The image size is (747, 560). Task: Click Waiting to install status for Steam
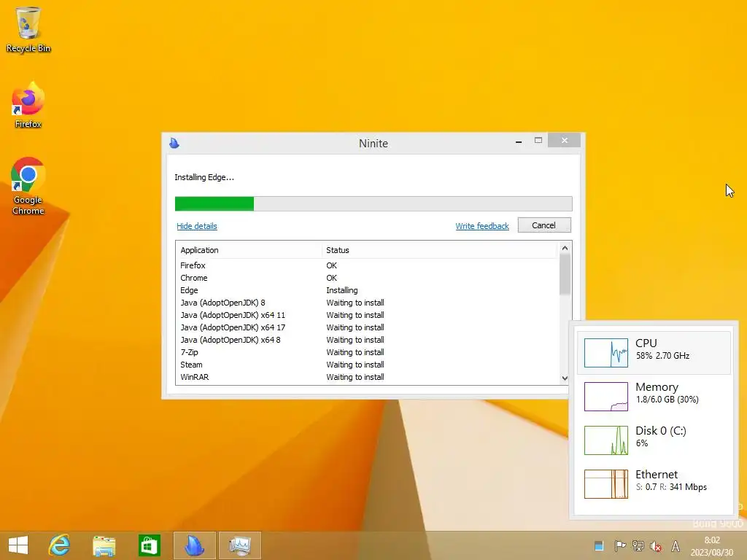click(355, 365)
